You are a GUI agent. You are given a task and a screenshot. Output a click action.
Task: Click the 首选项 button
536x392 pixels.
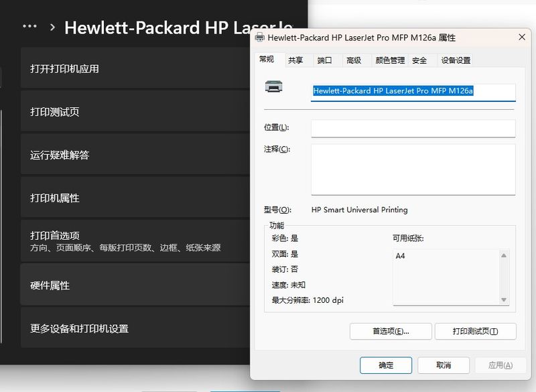(390, 331)
